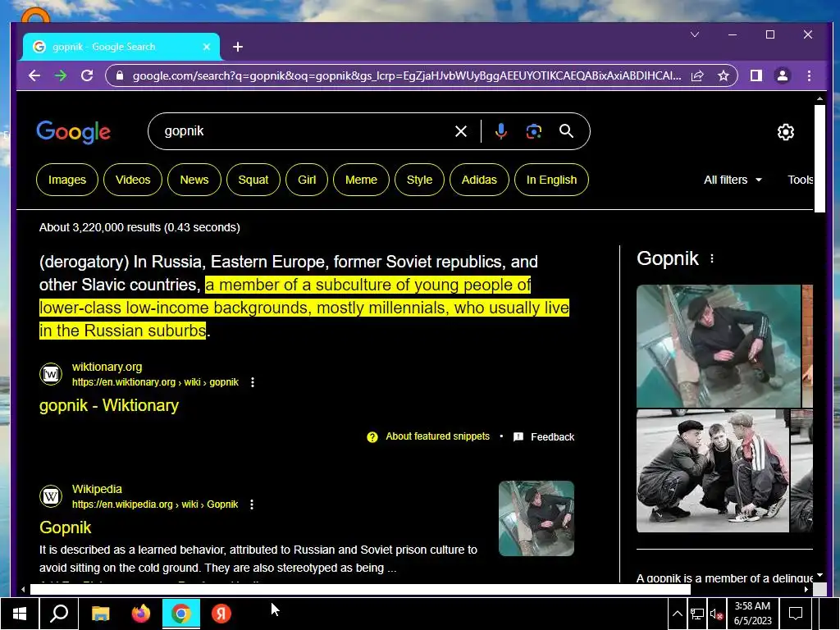Go back to the previous page
The image size is (840, 630).
pos(34,75)
